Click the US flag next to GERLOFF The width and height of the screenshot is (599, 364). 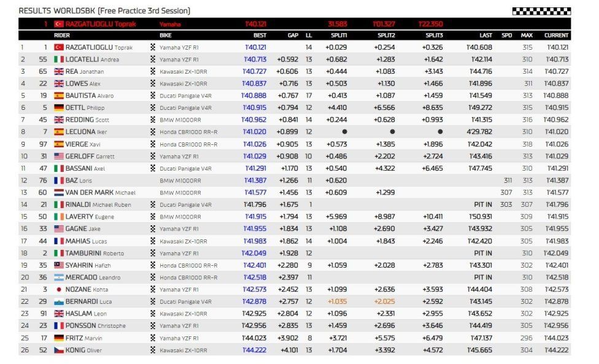59,156
